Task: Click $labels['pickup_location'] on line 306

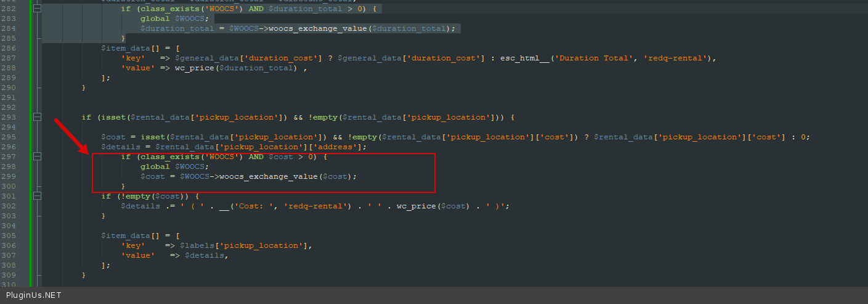Action: [243, 245]
